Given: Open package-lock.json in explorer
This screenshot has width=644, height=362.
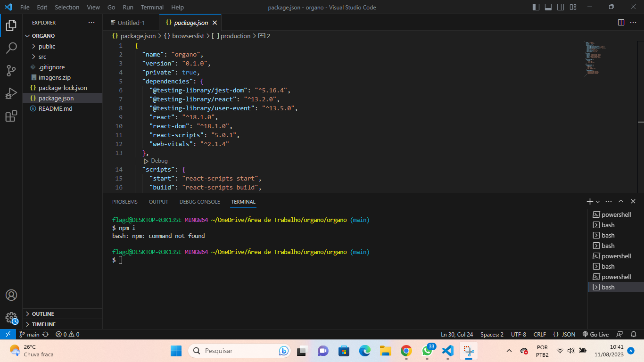Looking at the screenshot, I should [x=62, y=88].
